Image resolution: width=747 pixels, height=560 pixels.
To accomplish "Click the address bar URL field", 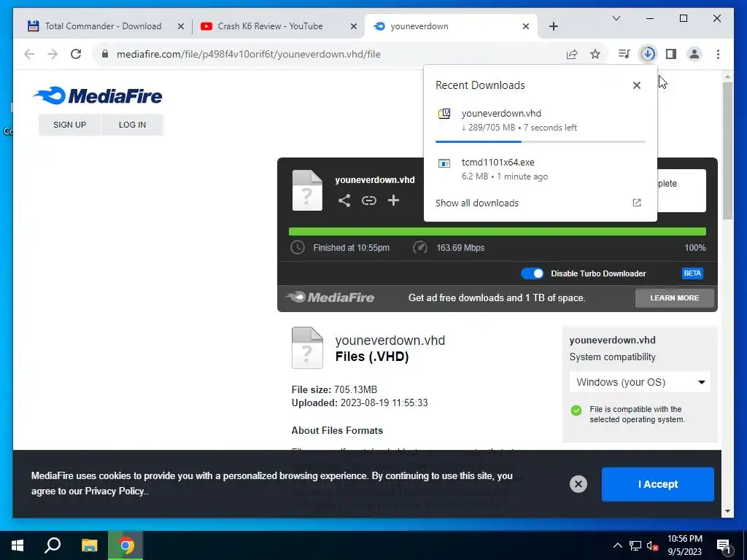I will (x=329, y=54).
